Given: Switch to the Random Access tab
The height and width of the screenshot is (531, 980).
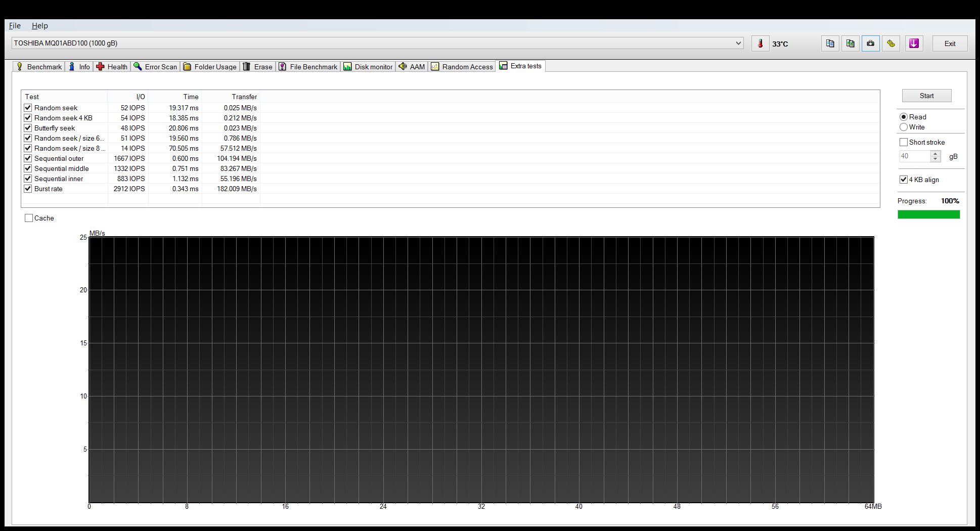Looking at the screenshot, I should click(462, 67).
